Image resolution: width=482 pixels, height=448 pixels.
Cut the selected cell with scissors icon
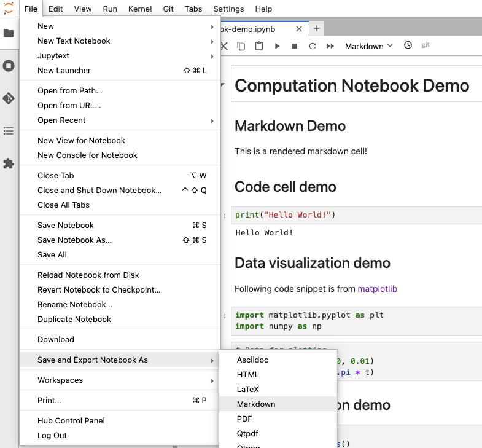(224, 46)
